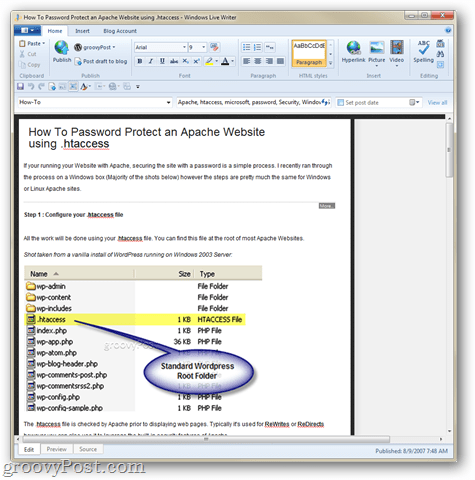Screen dimensions: 475x480
Task: Toggle subscript formatting
Action: coord(185,61)
